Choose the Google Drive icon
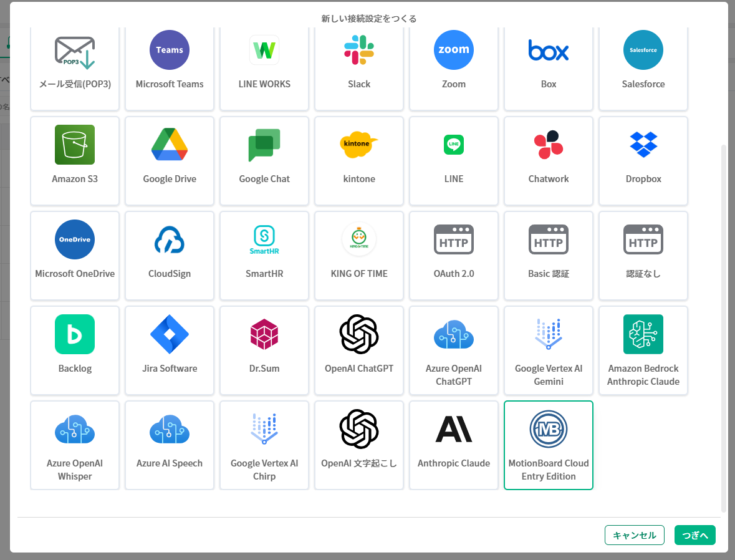 pyautogui.click(x=170, y=145)
